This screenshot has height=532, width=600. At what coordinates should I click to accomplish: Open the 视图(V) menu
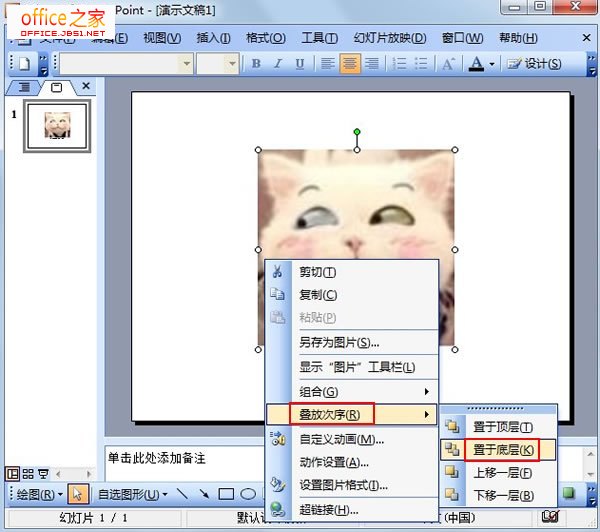pos(162,38)
